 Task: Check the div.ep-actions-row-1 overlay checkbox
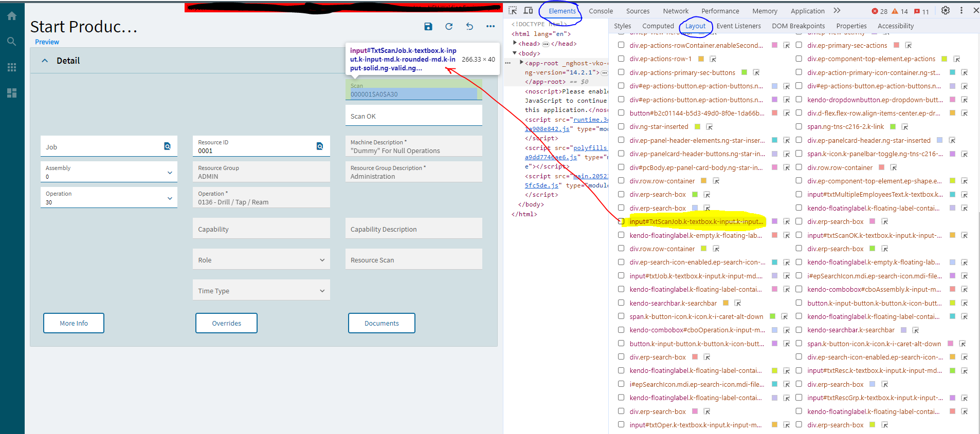[621, 59]
